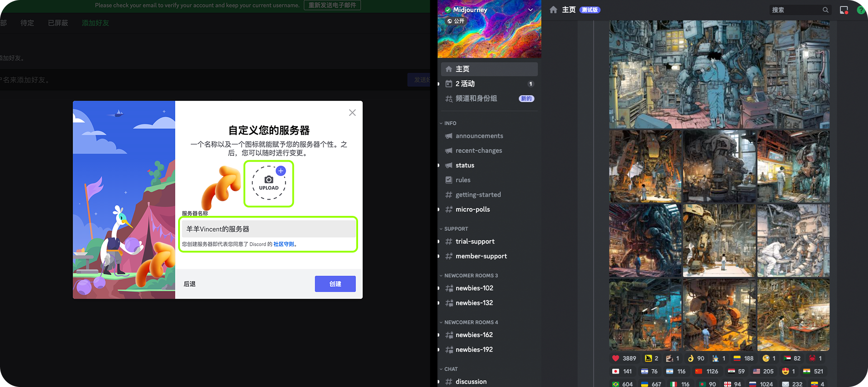Click the India flag reaction 521

pyautogui.click(x=813, y=371)
